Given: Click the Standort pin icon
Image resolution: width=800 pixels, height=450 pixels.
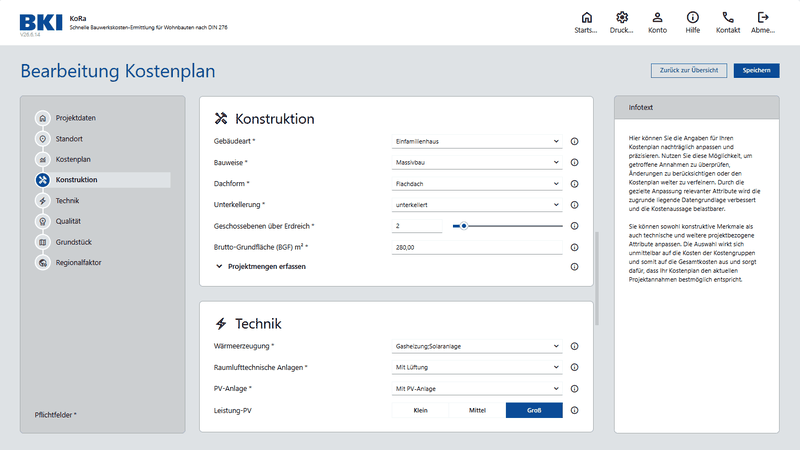Looking at the screenshot, I should pyautogui.click(x=43, y=139).
